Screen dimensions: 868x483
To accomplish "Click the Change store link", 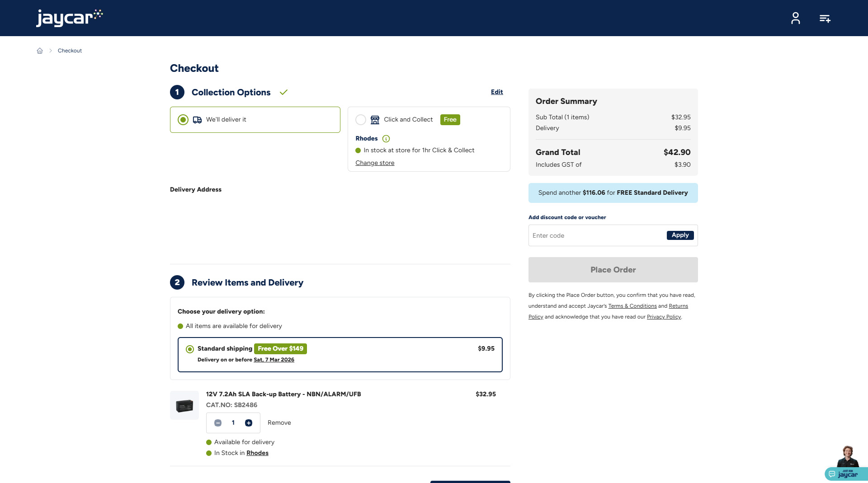I will pos(375,163).
